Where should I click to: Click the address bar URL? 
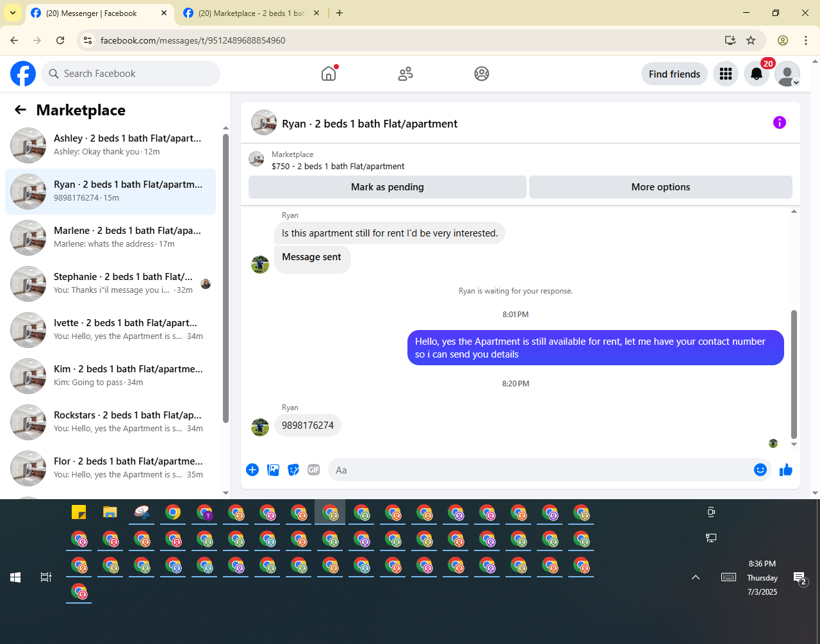point(193,40)
